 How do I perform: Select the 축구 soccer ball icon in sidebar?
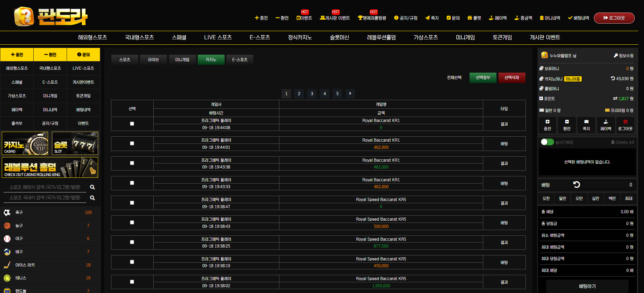7,213
